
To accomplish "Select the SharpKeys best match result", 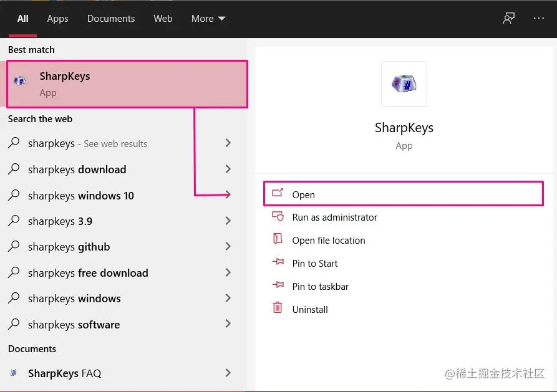I will 127,84.
